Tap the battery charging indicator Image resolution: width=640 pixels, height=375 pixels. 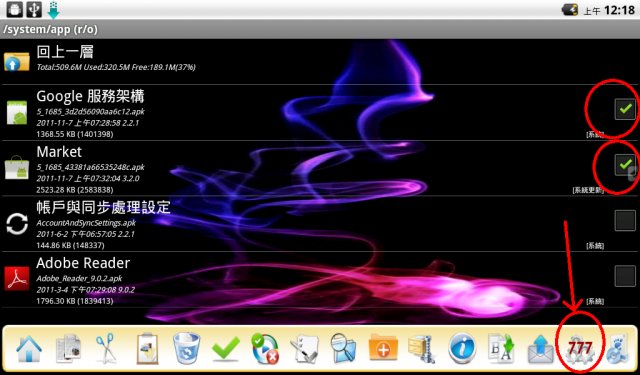[x=569, y=9]
